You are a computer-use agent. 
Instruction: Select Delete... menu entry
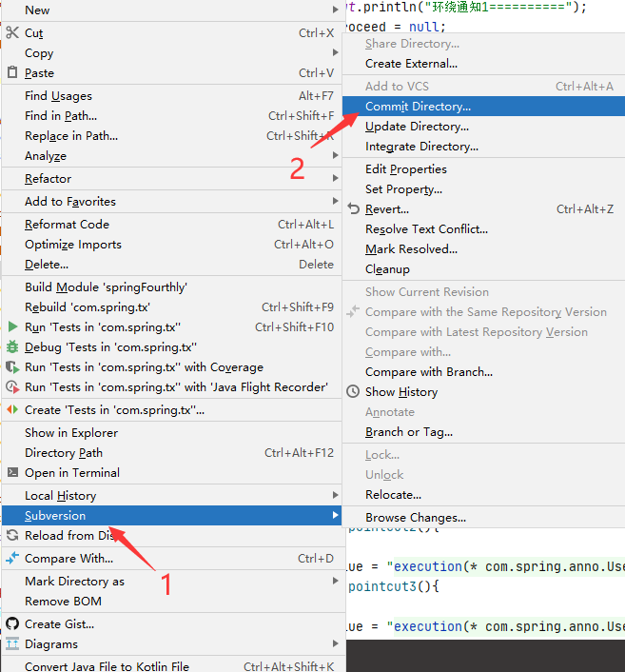pos(172,264)
